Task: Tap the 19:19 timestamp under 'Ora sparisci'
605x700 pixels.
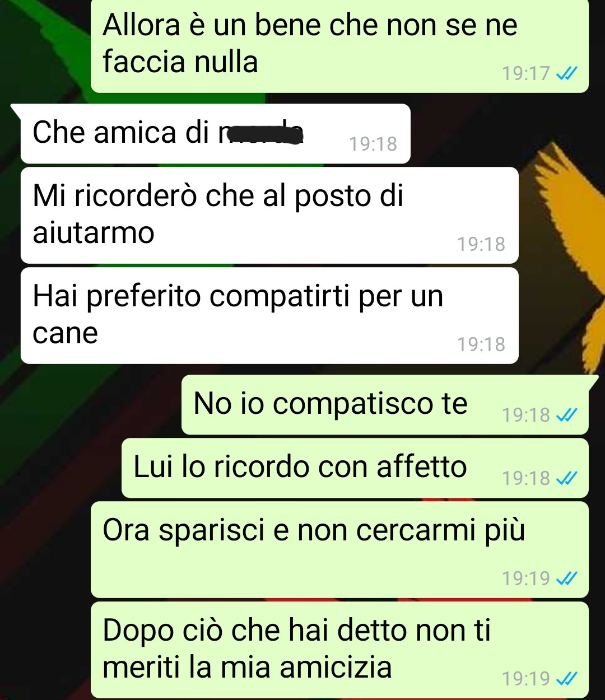Action: [526, 578]
